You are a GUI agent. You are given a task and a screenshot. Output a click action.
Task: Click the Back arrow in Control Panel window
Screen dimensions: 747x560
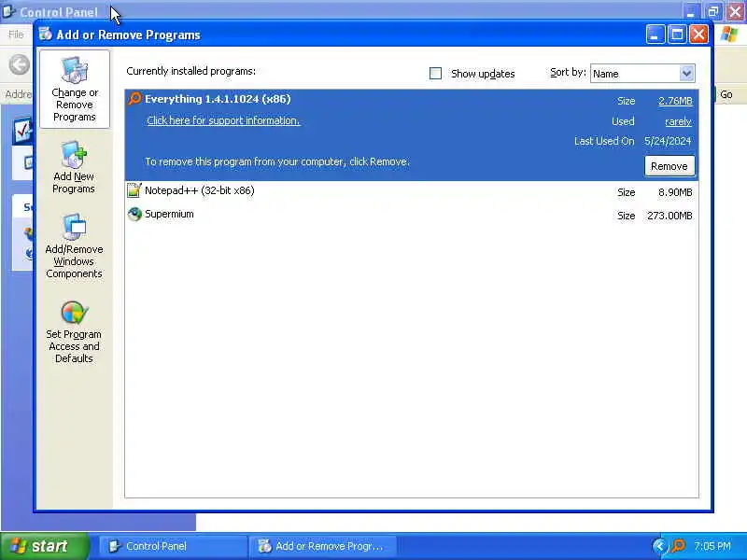click(20, 64)
